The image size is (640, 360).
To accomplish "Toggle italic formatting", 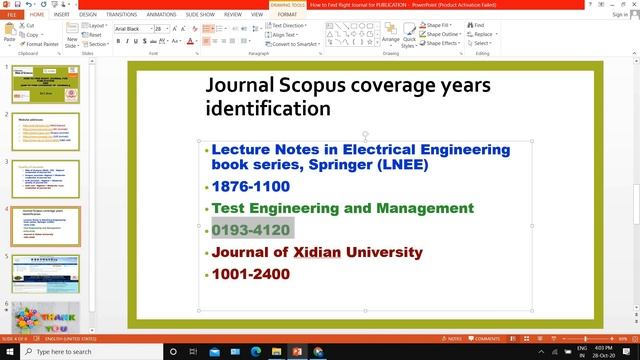I will [127, 41].
